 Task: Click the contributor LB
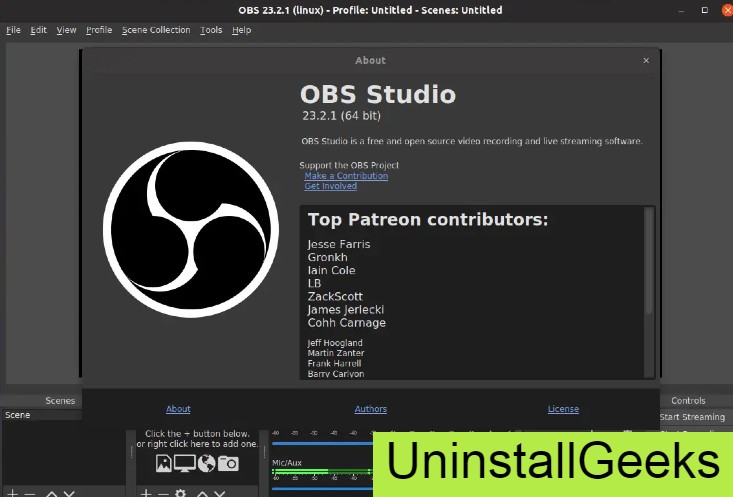[314, 283]
